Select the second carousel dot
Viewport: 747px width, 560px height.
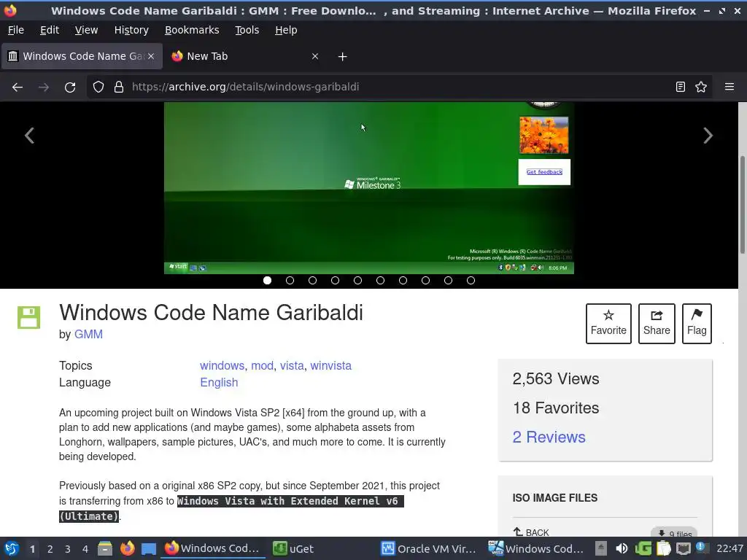(x=290, y=281)
